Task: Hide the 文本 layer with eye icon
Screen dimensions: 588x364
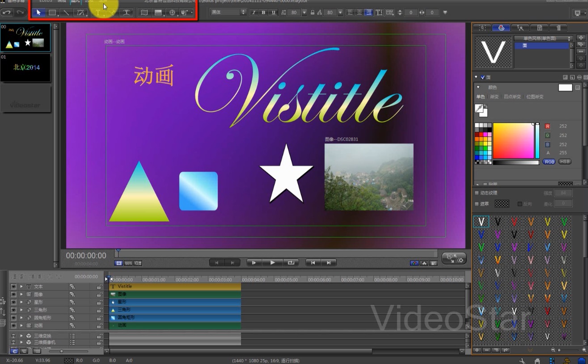Action: tap(13, 287)
